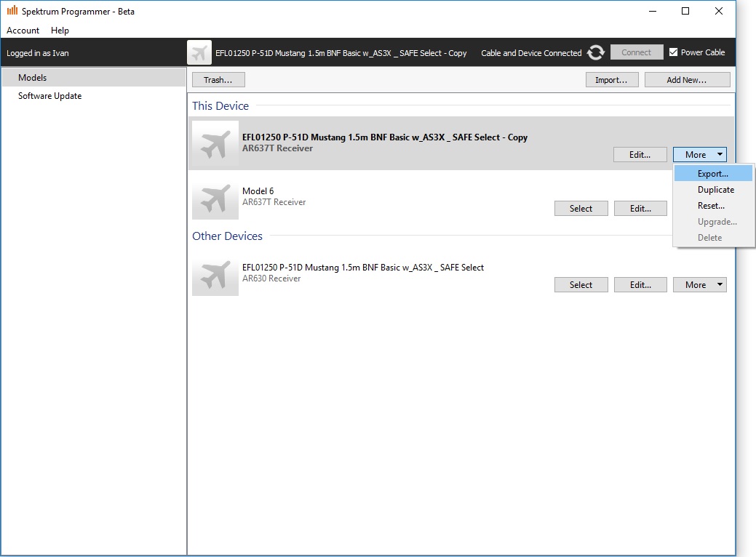756x557 pixels.
Task: Click the Import... button
Action: point(611,80)
